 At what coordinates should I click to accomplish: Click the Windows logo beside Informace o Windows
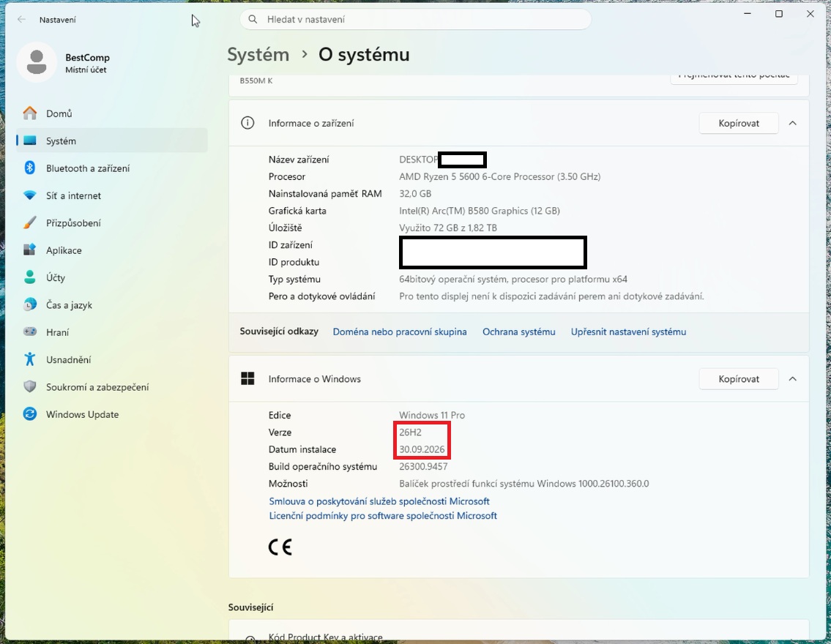[x=247, y=378]
